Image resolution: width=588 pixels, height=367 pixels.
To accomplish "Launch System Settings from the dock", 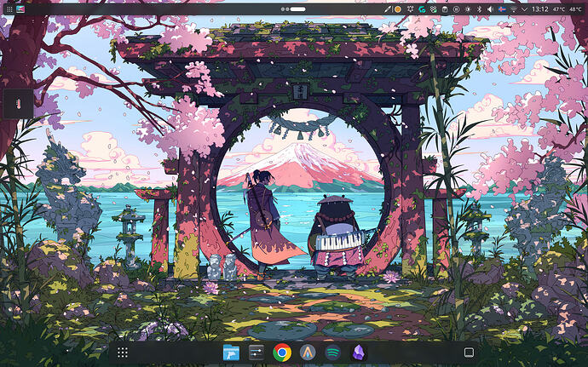I will [x=257, y=353].
